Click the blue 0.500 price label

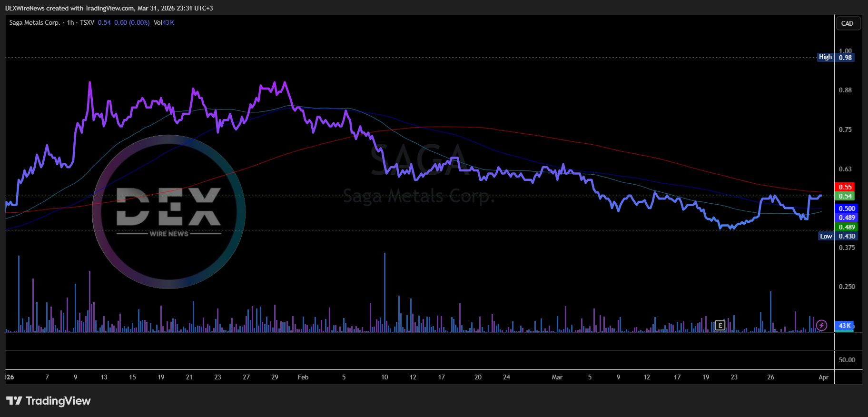847,208
